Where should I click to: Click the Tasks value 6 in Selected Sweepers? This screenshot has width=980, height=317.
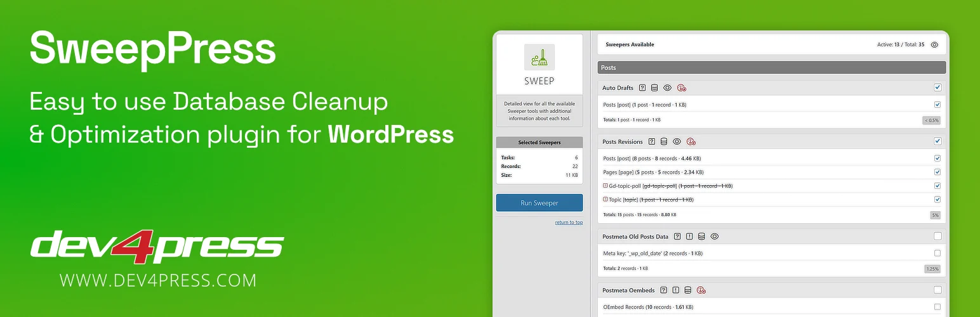click(x=576, y=158)
